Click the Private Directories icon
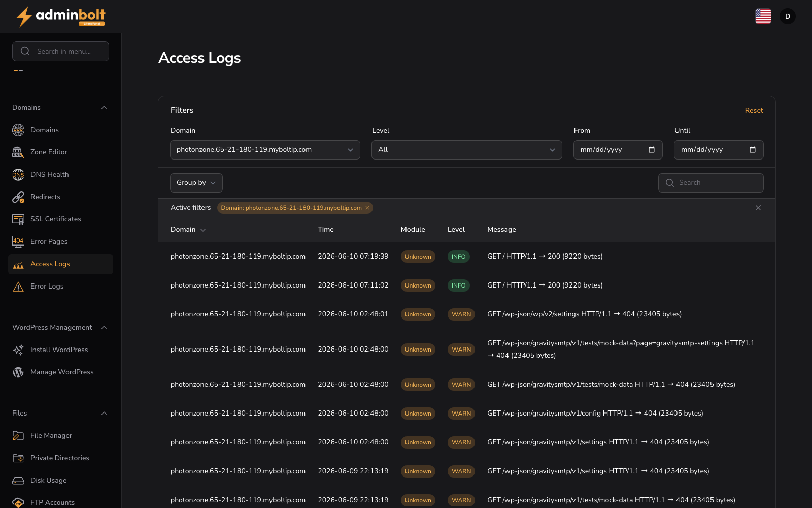Screen dimensions: 812x508 (18, 458)
